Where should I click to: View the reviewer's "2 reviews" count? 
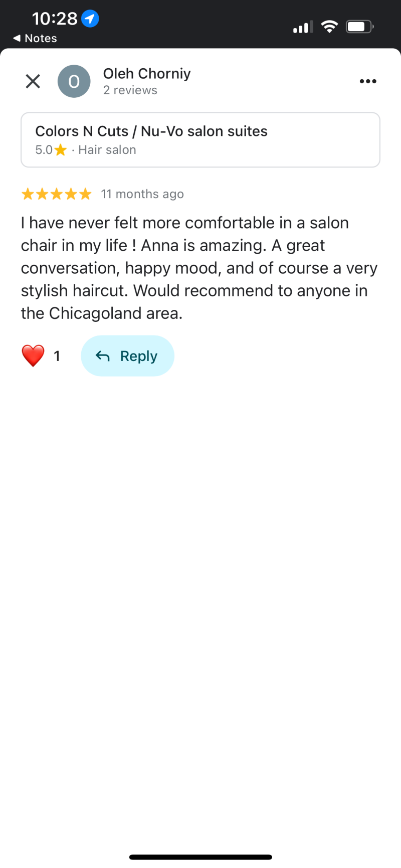click(130, 90)
